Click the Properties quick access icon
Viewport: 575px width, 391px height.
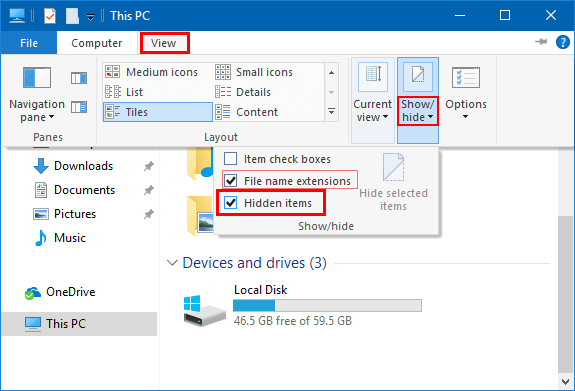tap(50, 16)
